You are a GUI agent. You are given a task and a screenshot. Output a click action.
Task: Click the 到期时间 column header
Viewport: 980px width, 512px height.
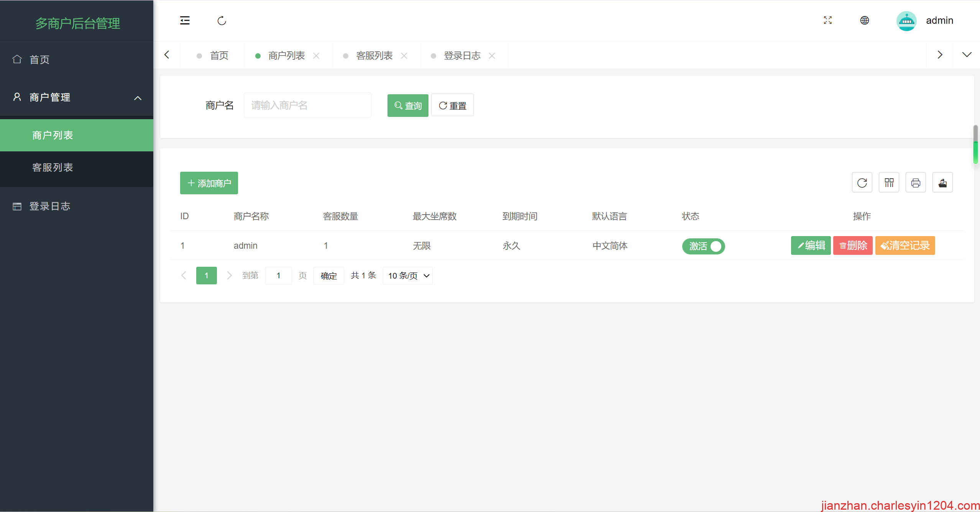click(x=520, y=216)
